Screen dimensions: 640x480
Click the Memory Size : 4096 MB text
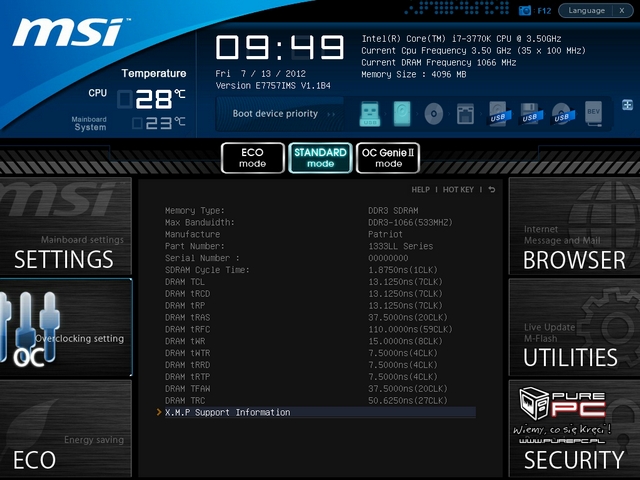pos(413,74)
